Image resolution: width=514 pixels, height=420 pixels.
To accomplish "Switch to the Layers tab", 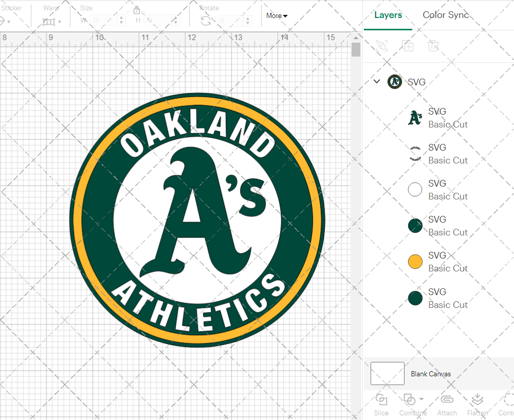I will point(388,15).
